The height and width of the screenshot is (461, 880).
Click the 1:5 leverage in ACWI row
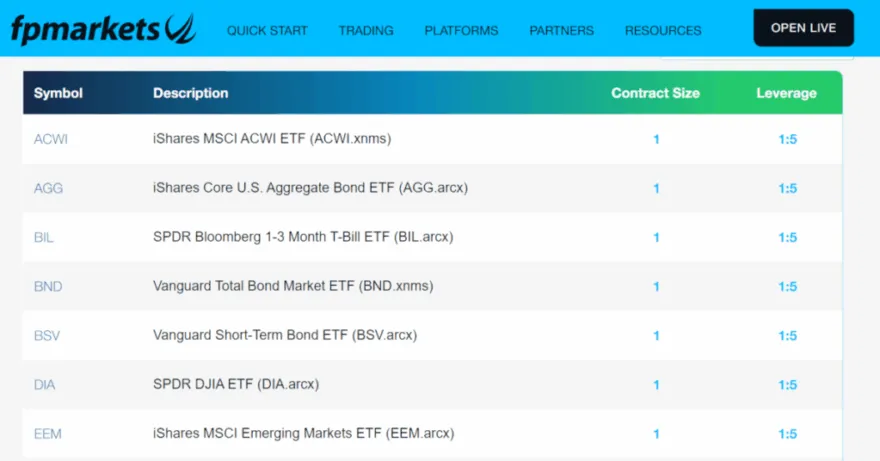click(x=787, y=139)
